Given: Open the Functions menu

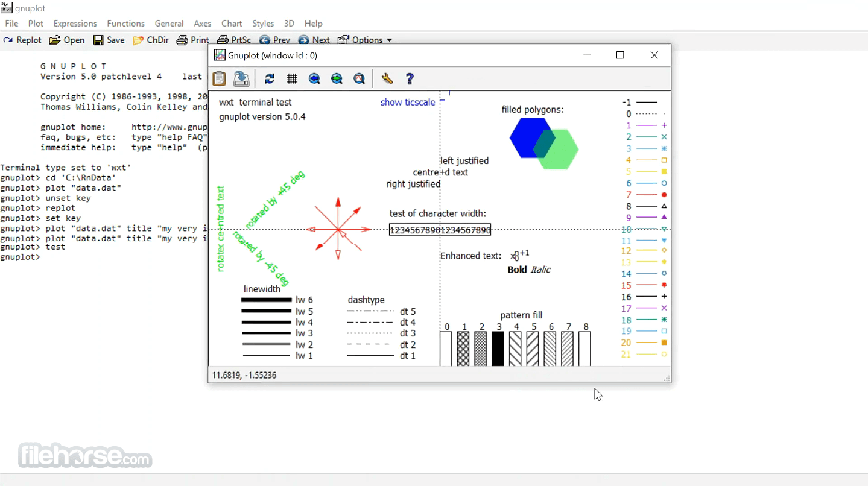Looking at the screenshot, I should pyautogui.click(x=125, y=24).
